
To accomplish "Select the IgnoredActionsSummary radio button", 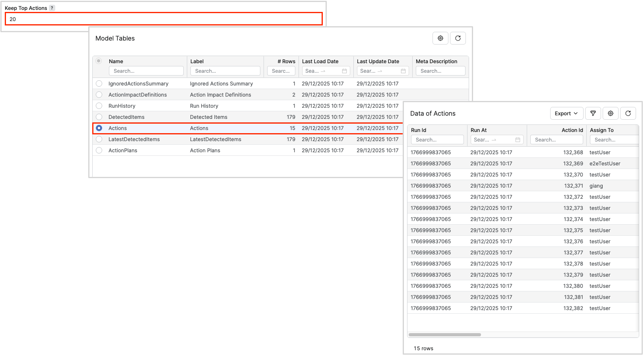I will [99, 83].
